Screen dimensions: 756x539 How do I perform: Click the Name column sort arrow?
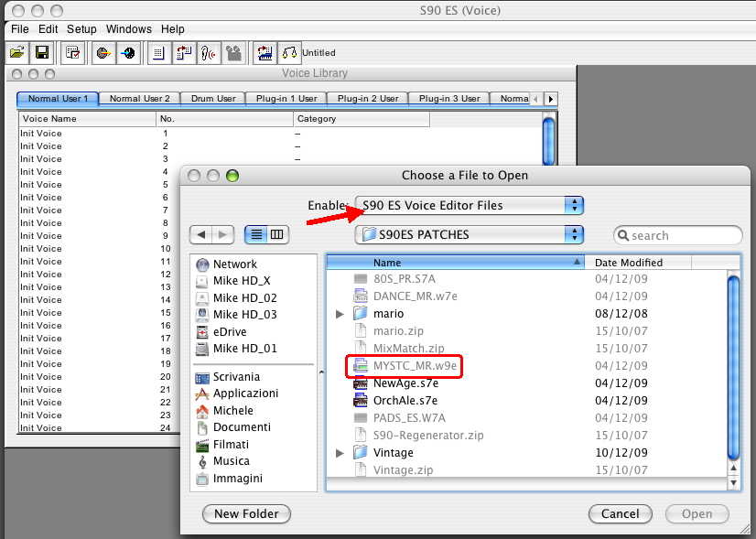coord(577,262)
